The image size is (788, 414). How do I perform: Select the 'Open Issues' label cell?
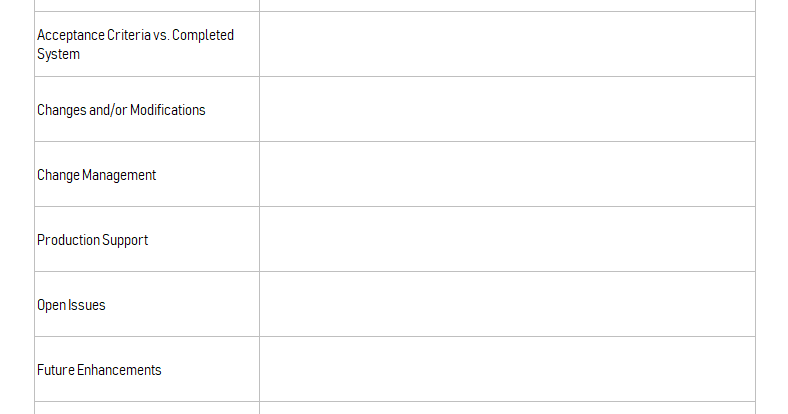click(x=147, y=304)
